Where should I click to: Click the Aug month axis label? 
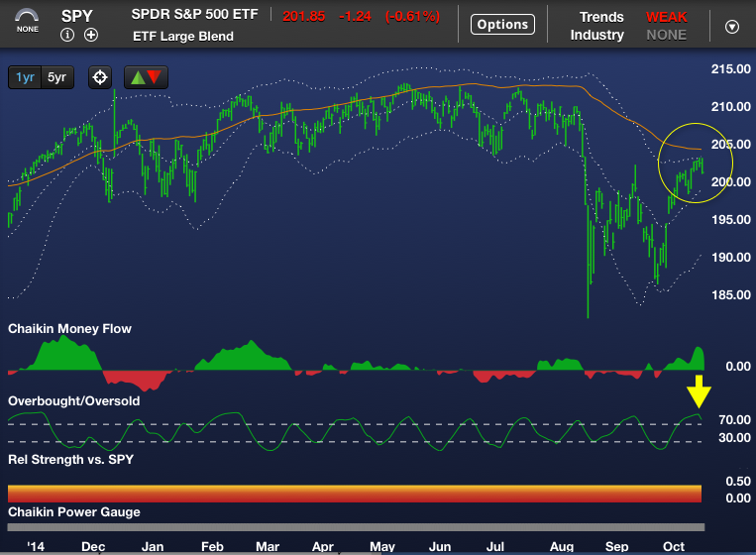pyautogui.click(x=562, y=547)
